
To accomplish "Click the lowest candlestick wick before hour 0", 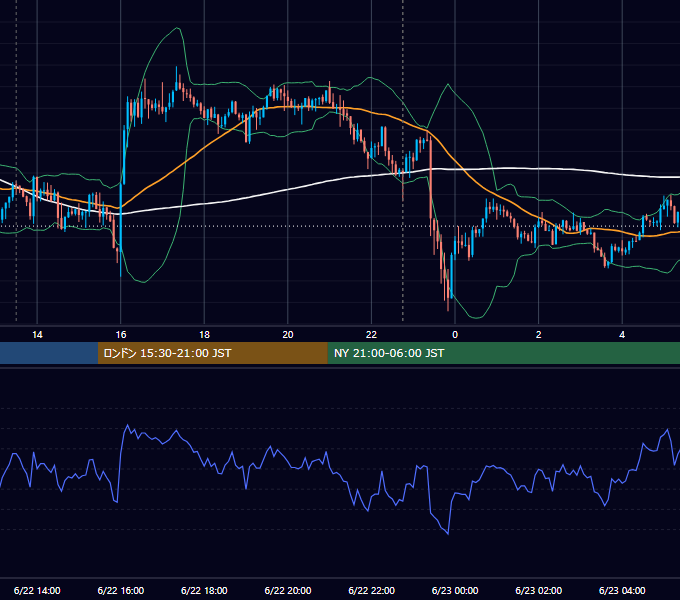I will (x=448, y=306).
